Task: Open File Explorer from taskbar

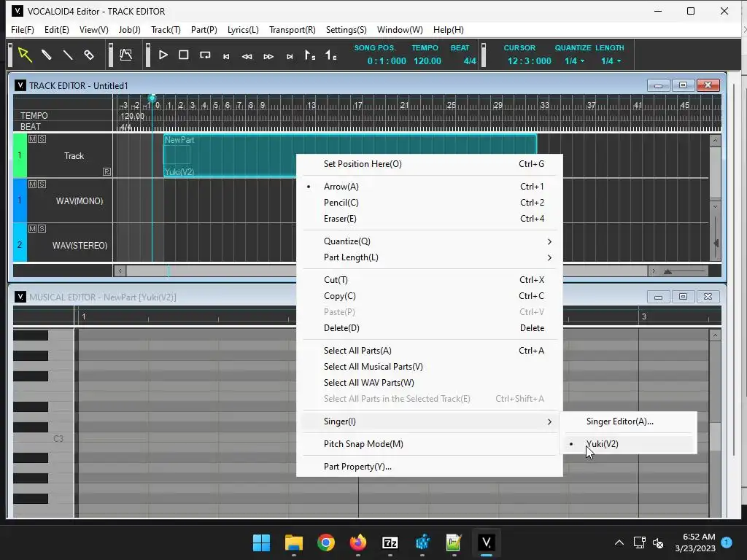Action: click(x=293, y=542)
